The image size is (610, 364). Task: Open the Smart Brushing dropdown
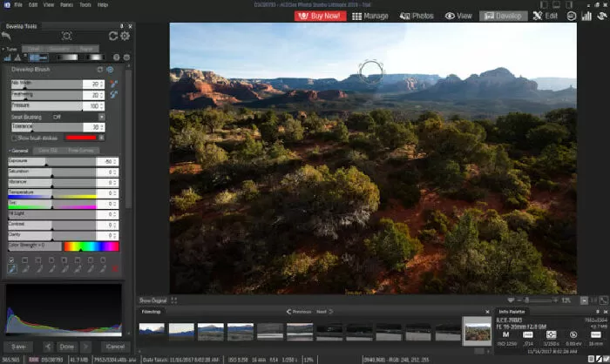point(102,117)
